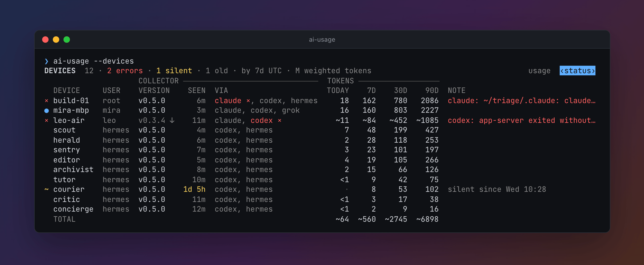Click the scout device name
This screenshot has width=644, height=265.
(65, 130)
